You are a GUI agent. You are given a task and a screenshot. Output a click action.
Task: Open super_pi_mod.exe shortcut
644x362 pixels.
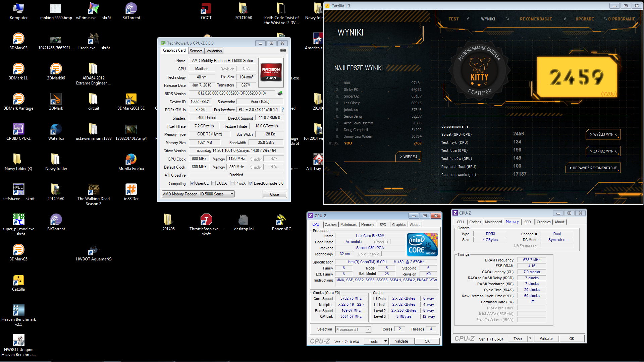click(18, 225)
